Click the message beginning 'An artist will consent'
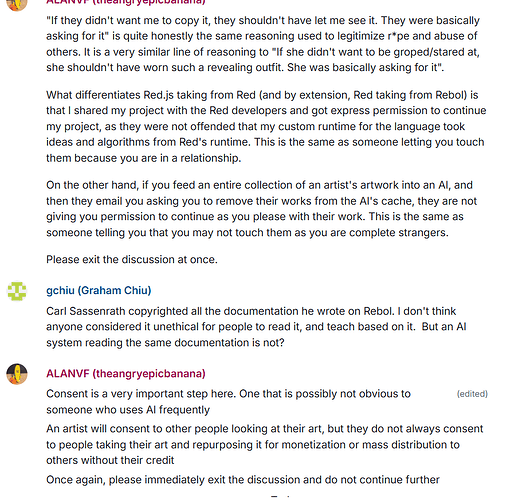The height and width of the screenshot is (500, 530). pyautogui.click(x=265, y=445)
